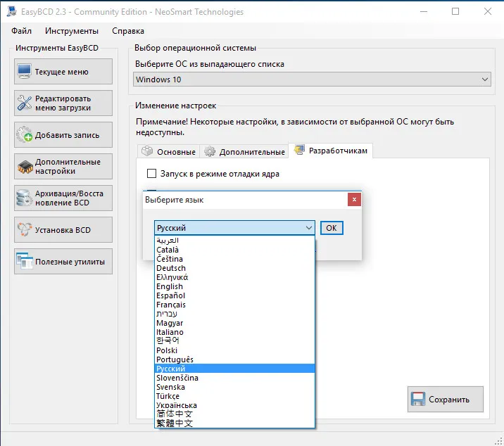Select the Разработчикам tab
This screenshot has height=446, width=504.
click(331, 151)
